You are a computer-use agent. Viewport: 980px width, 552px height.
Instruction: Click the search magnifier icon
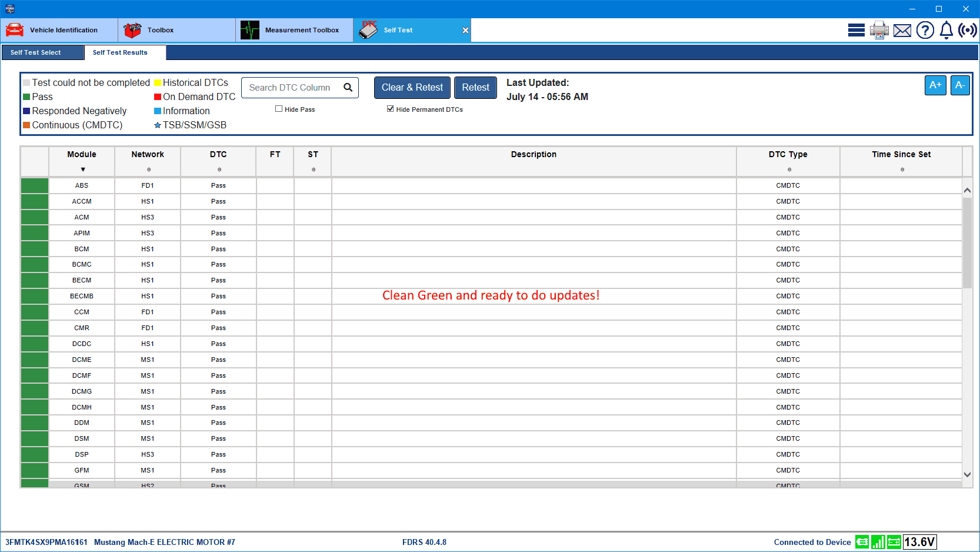tap(348, 88)
